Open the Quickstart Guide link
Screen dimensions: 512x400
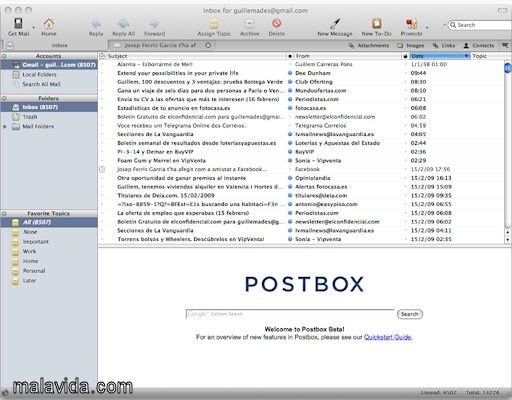388,337
